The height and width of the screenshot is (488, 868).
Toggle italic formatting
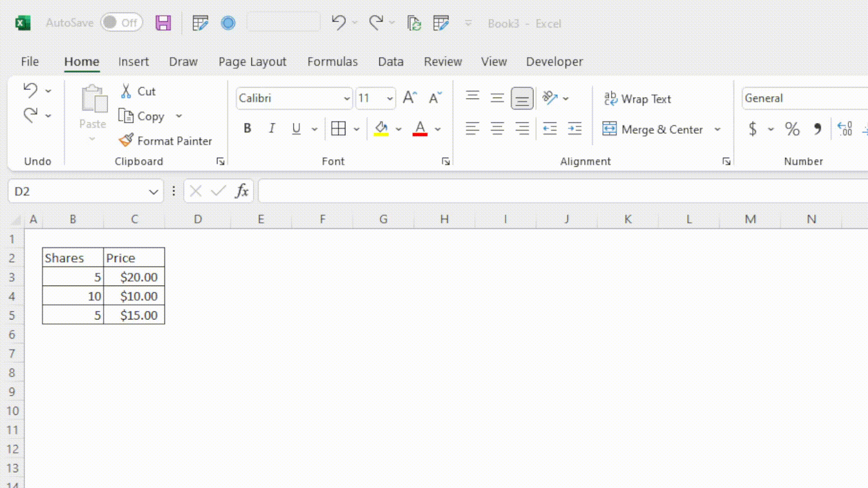click(x=272, y=129)
